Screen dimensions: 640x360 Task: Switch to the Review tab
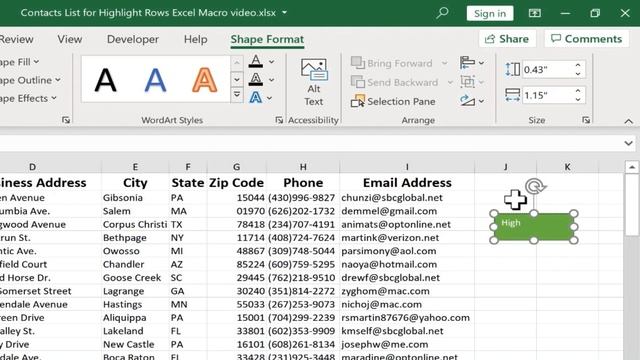tap(16, 39)
